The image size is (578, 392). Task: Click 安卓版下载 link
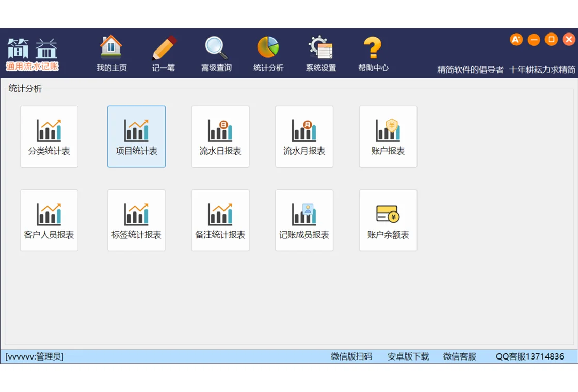(408, 356)
